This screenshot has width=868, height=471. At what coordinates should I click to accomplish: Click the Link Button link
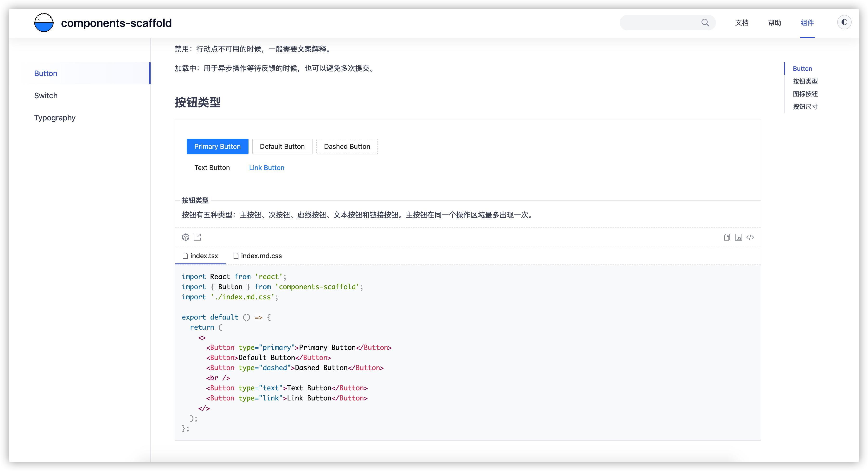(267, 168)
